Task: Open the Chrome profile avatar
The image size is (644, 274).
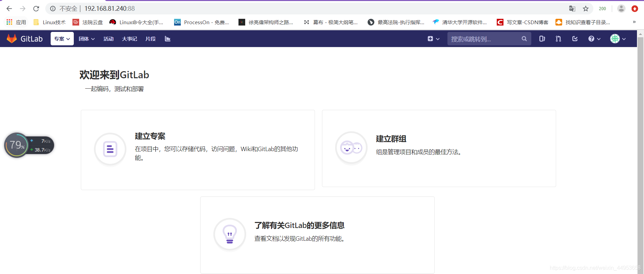Action: (x=621, y=9)
